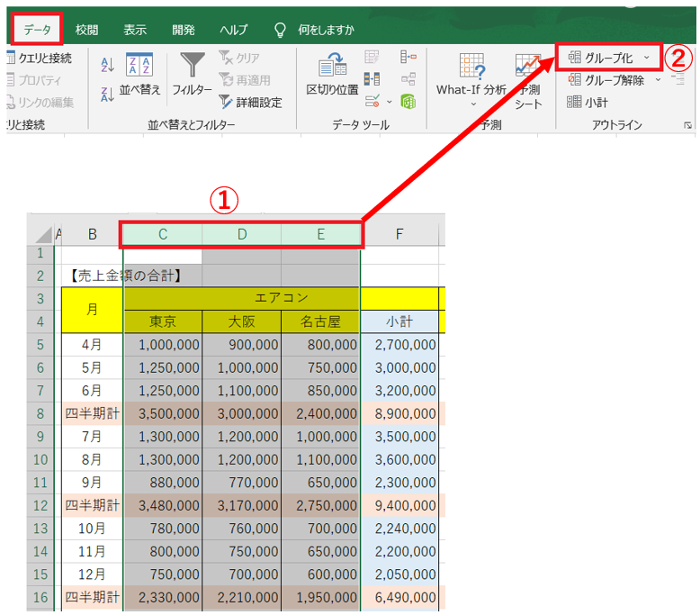Click 再適用 filter button
700x615 pixels.
[x=245, y=80]
